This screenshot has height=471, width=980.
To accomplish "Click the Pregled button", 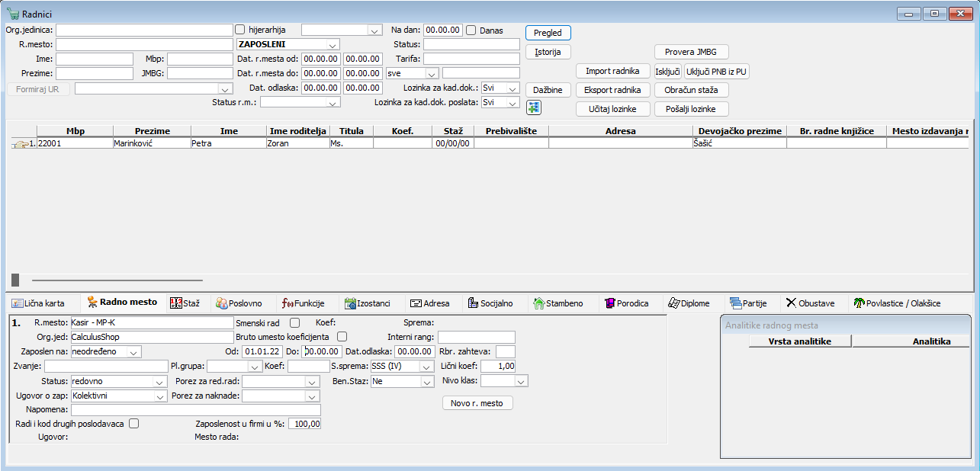I will (548, 33).
